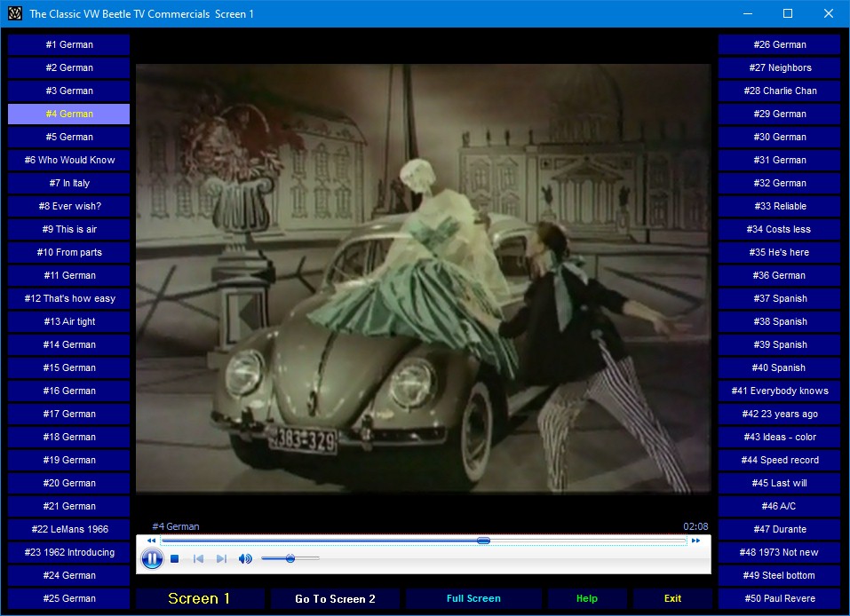
Task: Go To Screen 2
Action: pyautogui.click(x=335, y=598)
